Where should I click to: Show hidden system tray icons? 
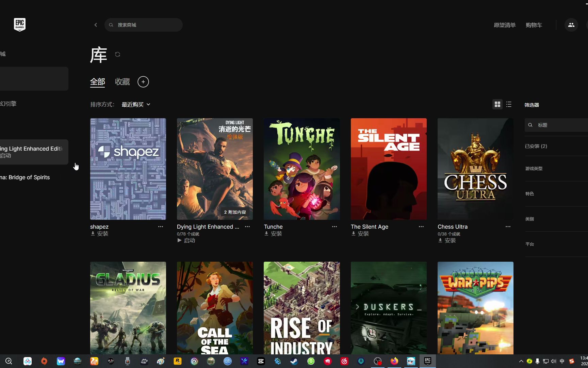[x=521, y=361]
